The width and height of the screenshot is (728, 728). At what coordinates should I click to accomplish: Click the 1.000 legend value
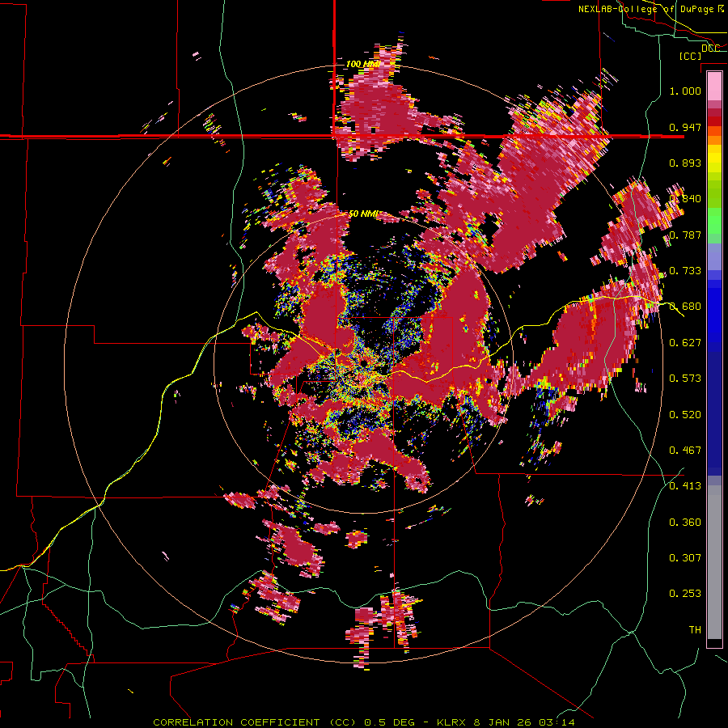click(685, 91)
